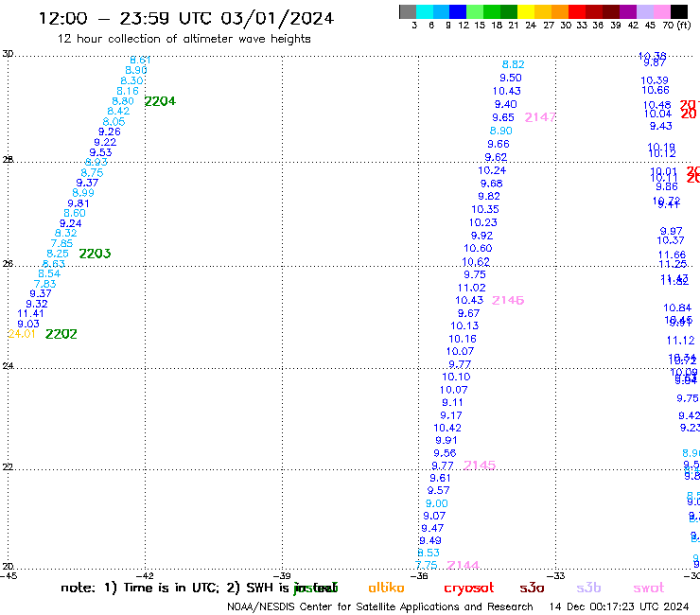Click the wave height value '7.83'
This screenshot has width=700, height=615.
pos(45,284)
